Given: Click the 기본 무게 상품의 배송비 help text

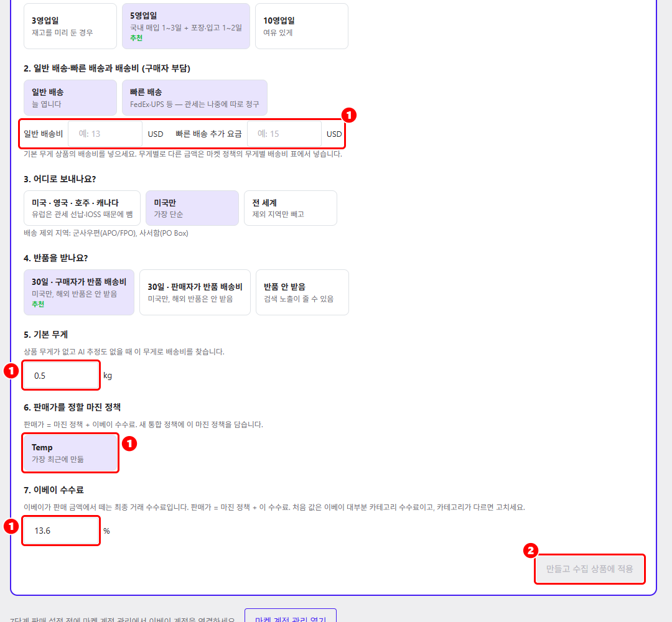Looking at the screenshot, I should pyautogui.click(x=183, y=154).
